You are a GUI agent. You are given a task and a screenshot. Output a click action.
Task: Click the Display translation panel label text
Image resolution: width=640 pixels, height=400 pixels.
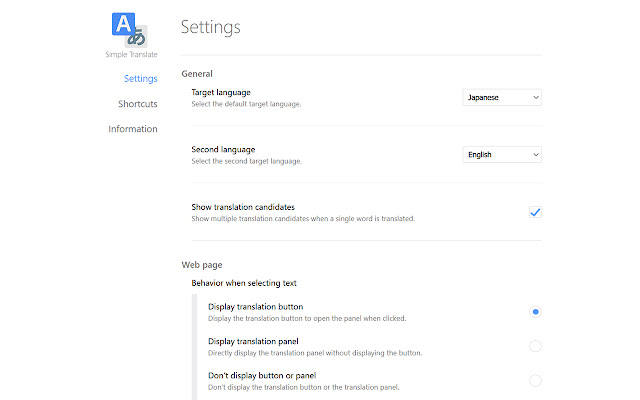254,341
